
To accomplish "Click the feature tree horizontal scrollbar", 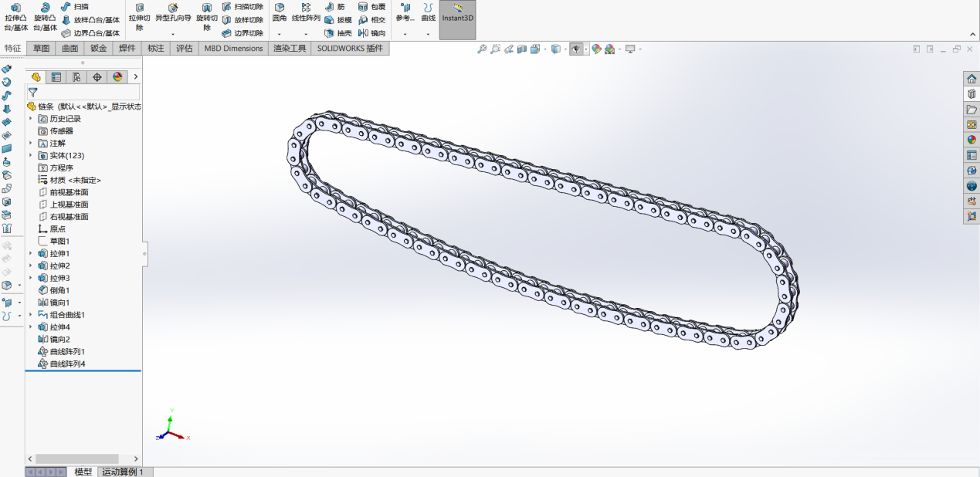I will click(x=77, y=458).
